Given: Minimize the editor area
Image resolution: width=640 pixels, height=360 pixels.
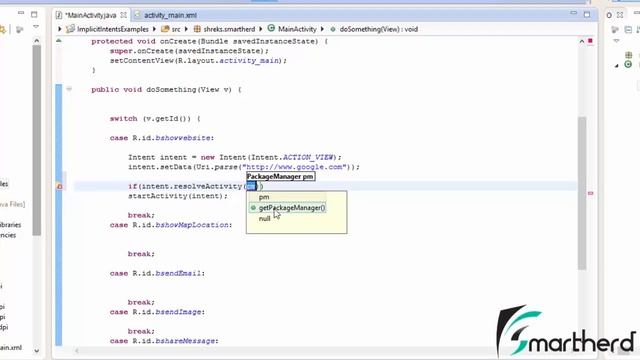Looking at the screenshot, I should (573, 13).
